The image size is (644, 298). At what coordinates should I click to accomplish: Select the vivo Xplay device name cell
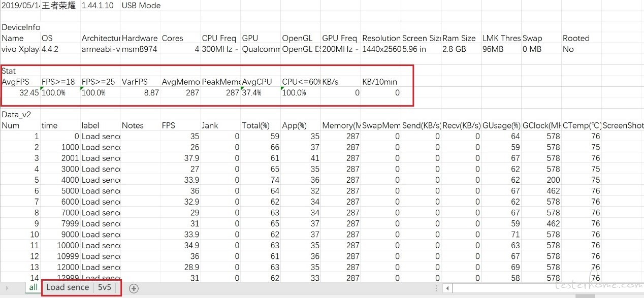tap(20, 49)
